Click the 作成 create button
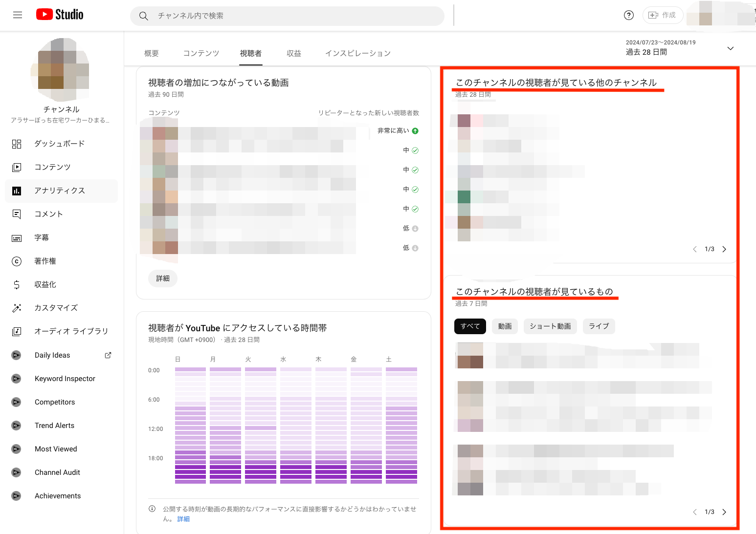The height and width of the screenshot is (534, 756). [x=663, y=15]
